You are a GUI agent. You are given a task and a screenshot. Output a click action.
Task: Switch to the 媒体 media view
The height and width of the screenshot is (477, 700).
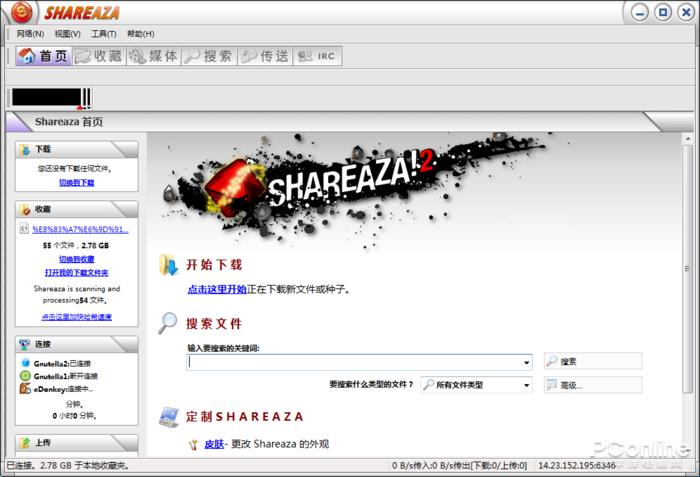[x=153, y=57]
